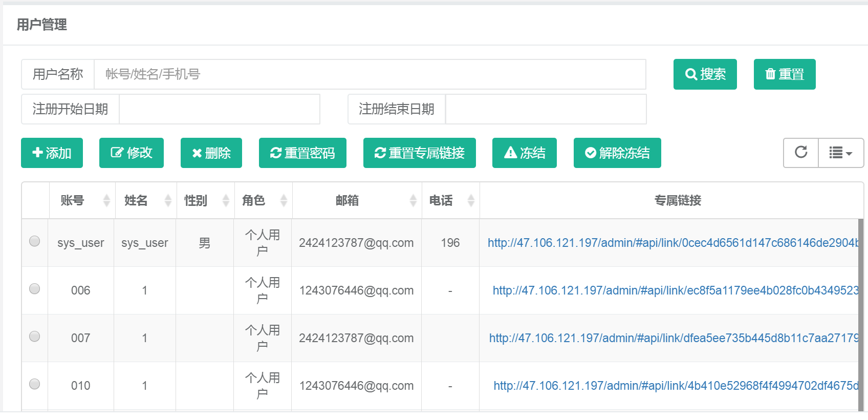Viewport: 868px width, 420px height.
Task: Click the 用户管理 page title
Action: (42, 25)
